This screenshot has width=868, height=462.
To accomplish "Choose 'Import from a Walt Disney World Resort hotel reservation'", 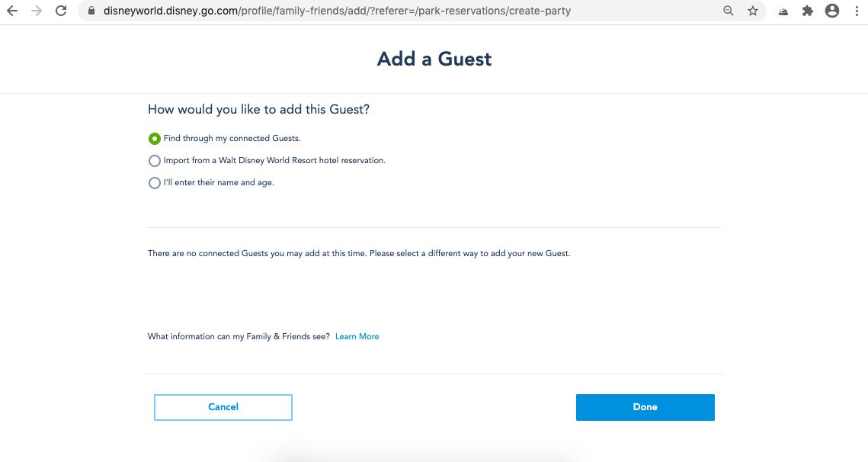I will click(x=155, y=161).
